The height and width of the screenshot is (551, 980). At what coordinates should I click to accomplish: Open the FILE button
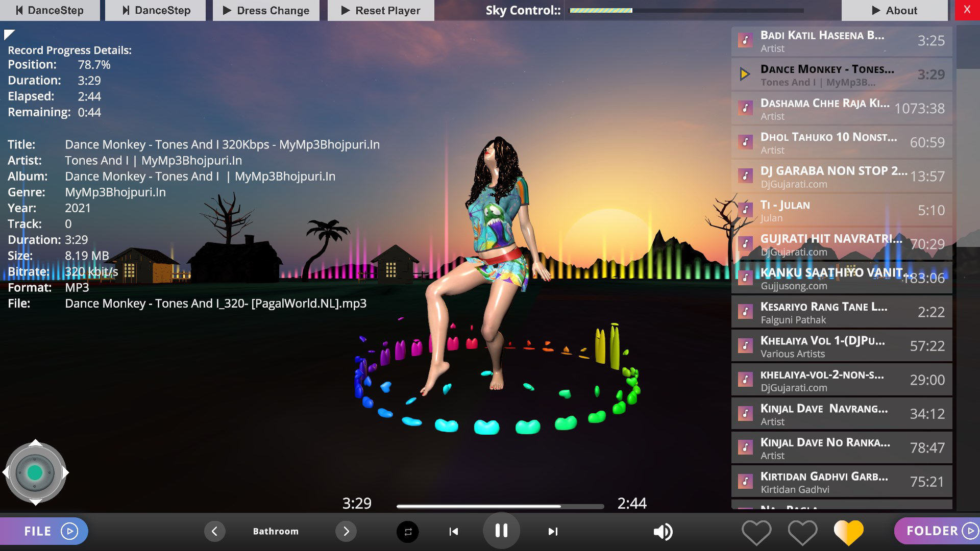click(x=44, y=531)
